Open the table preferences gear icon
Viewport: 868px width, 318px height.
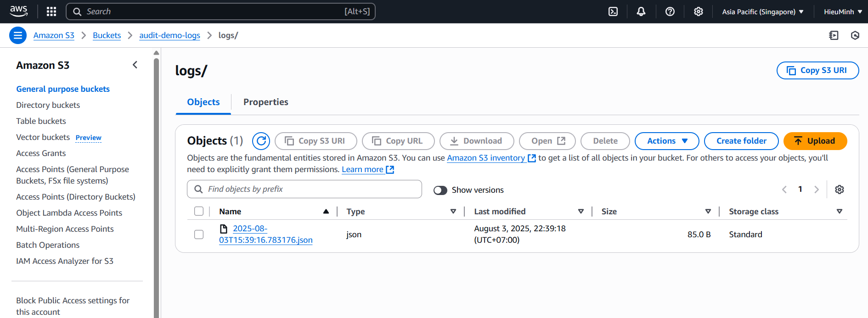pyautogui.click(x=840, y=190)
